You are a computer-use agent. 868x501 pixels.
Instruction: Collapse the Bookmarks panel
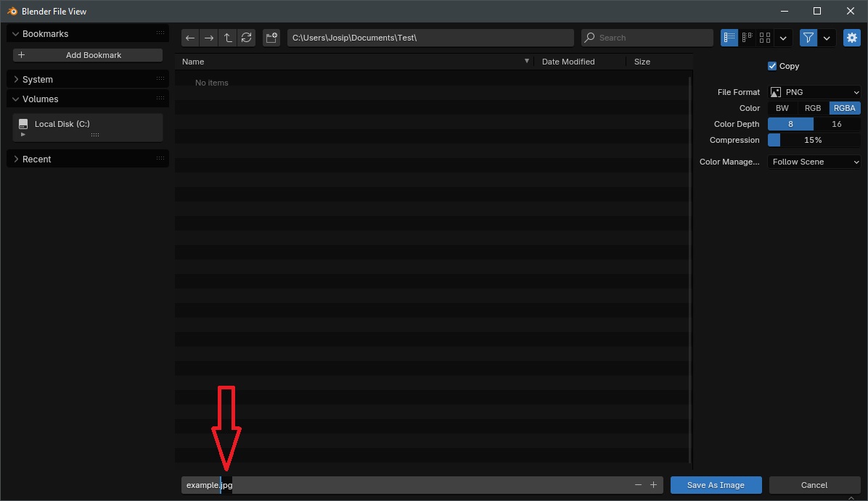[x=15, y=34]
